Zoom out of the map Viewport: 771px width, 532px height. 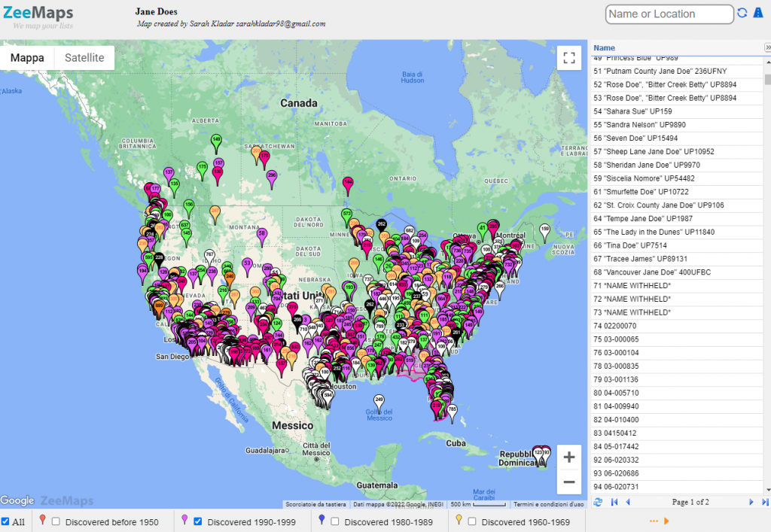pyautogui.click(x=568, y=482)
